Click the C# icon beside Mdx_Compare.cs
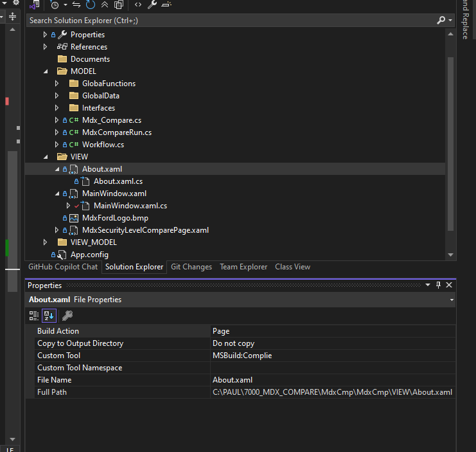 coord(74,120)
